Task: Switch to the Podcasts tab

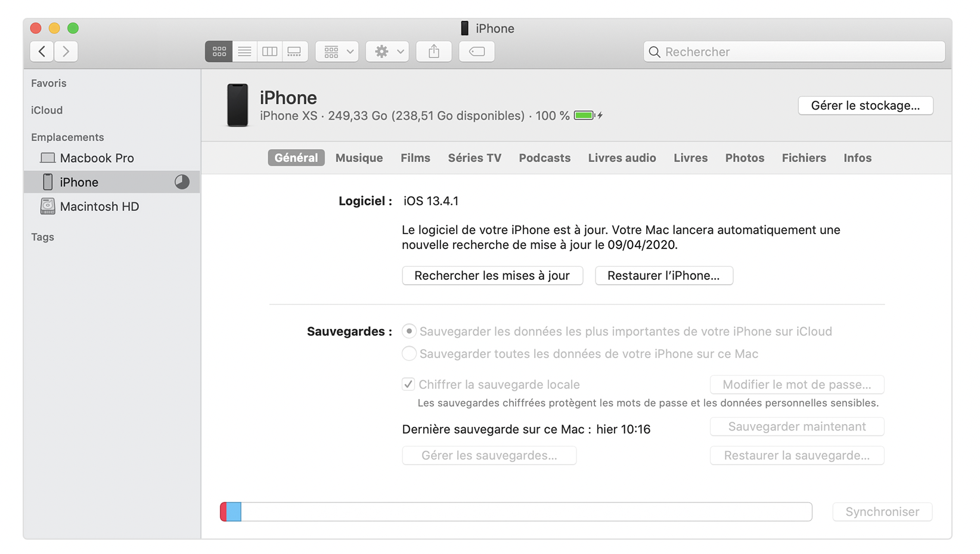Action: 545,158
